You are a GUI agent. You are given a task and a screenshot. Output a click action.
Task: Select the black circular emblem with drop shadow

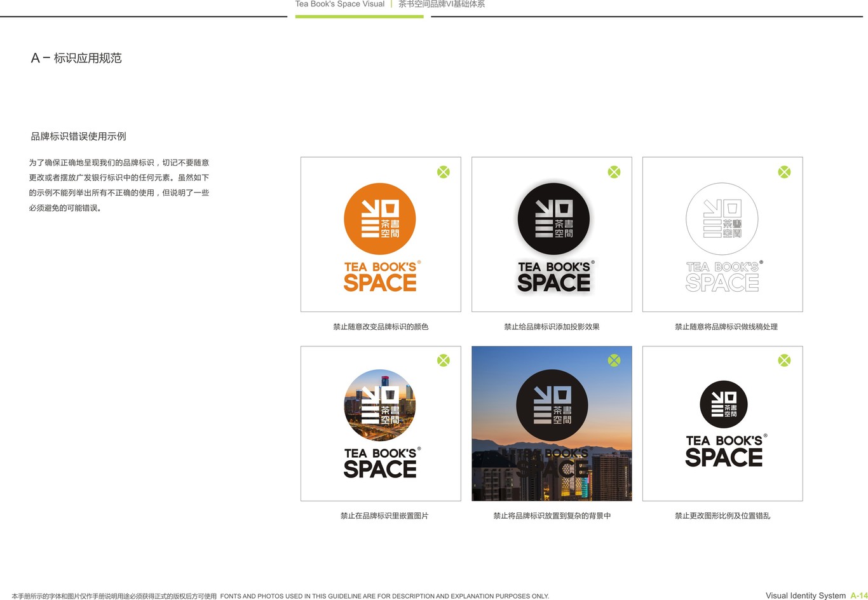pyautogui.click(x=553, y=219)
